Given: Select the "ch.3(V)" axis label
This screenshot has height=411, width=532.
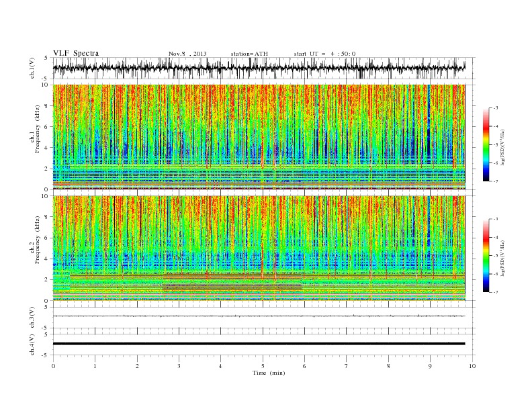Looking at the screenshot, I should [32, 318].
